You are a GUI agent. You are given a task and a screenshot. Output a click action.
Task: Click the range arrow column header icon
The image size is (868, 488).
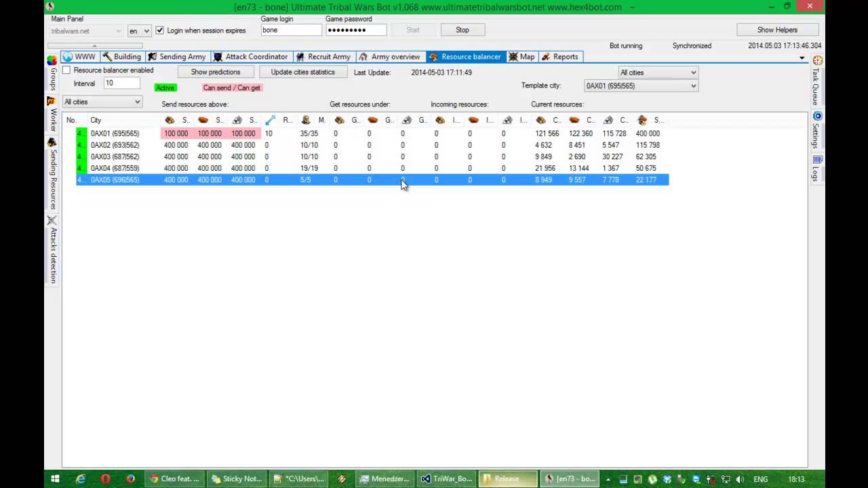click(x=270, y=120)
